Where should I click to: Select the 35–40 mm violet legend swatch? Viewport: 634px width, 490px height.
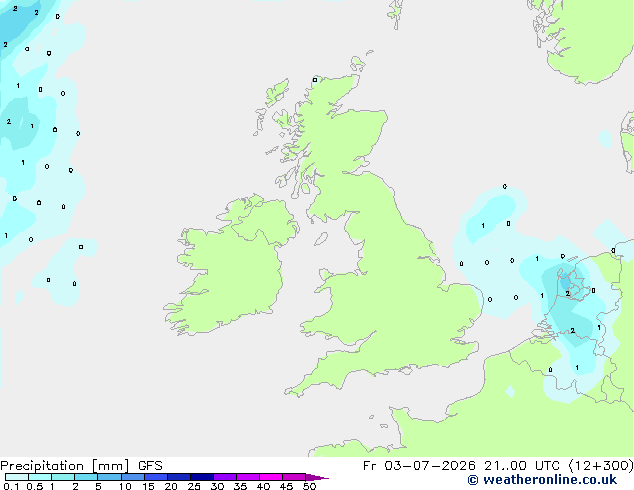(248, 477)
